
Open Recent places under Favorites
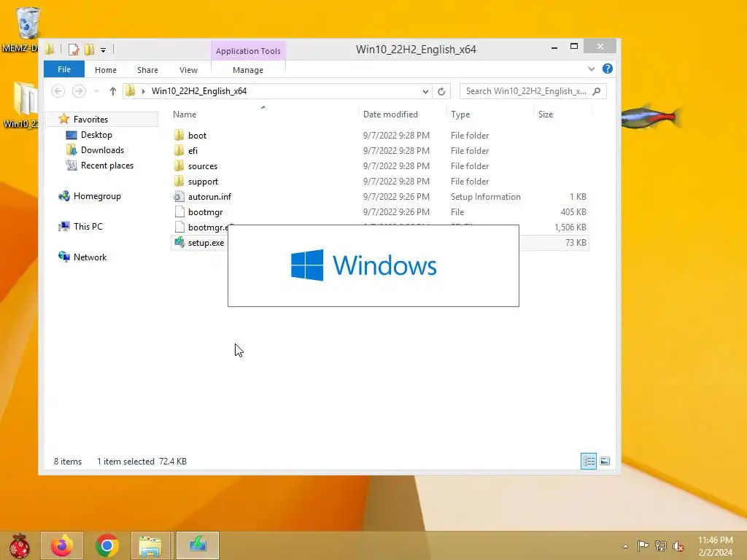(x=107, y=166)
